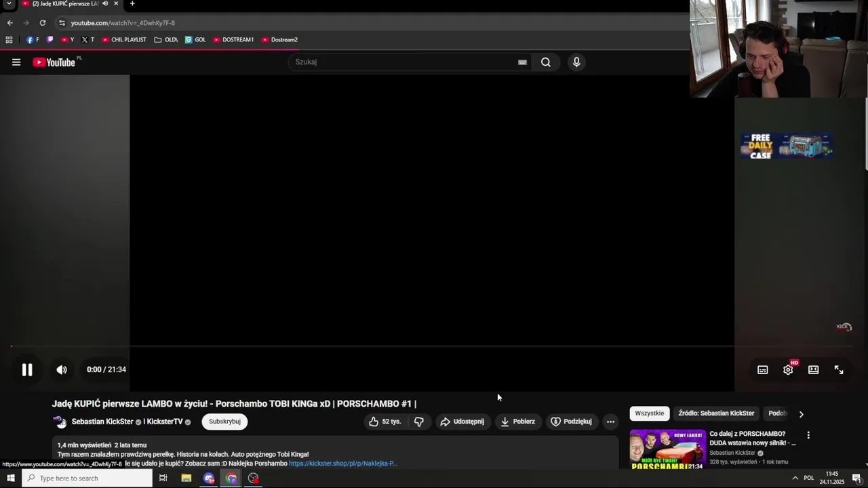Open options menu for recommended PORSCHAMBO video
Image resolution: width=868 pixels, height=488 pixels.
pos(808,435)
